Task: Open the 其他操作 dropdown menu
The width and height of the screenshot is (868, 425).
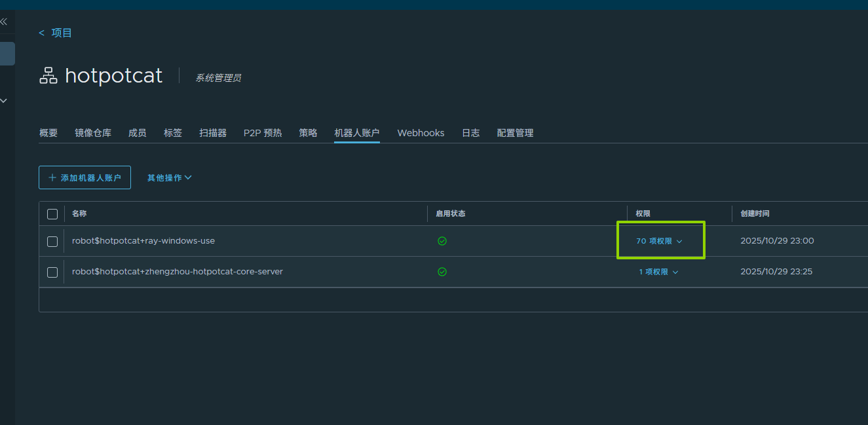Action: pos(169,177)
